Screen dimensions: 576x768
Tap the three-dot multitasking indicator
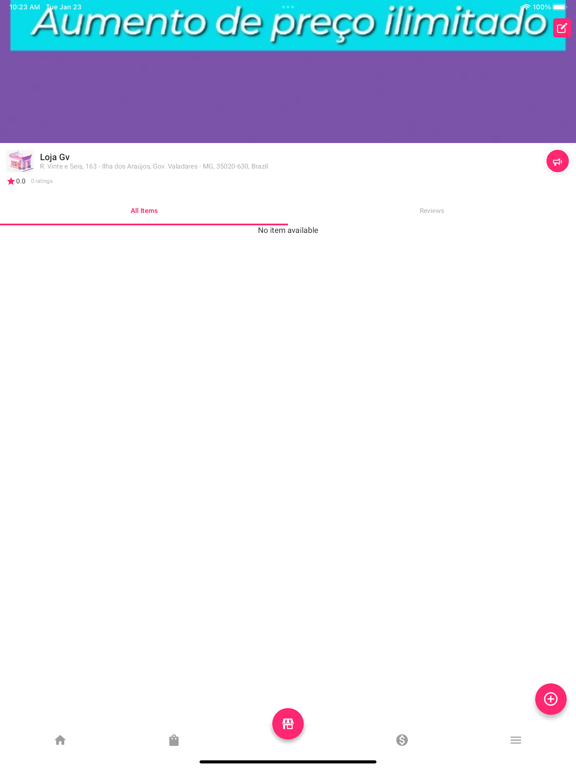pos(288,7)
